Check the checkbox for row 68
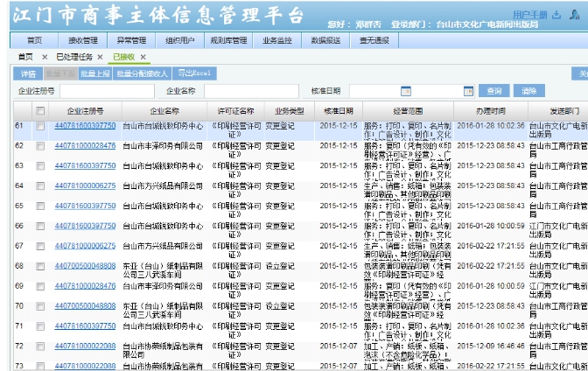This screenshot has width=588, height=371. pyautogui.click(x=40, y=266)
